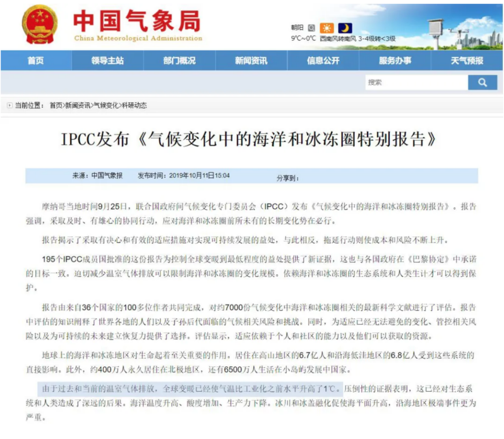The image size is (504, 439).
Task: Open the 服务办事 navigation tab
Action: click(x=395, y=61)
